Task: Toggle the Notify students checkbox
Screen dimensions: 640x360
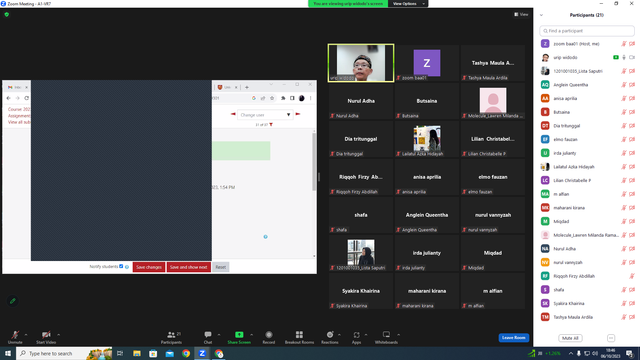Action: click(121, 266)
